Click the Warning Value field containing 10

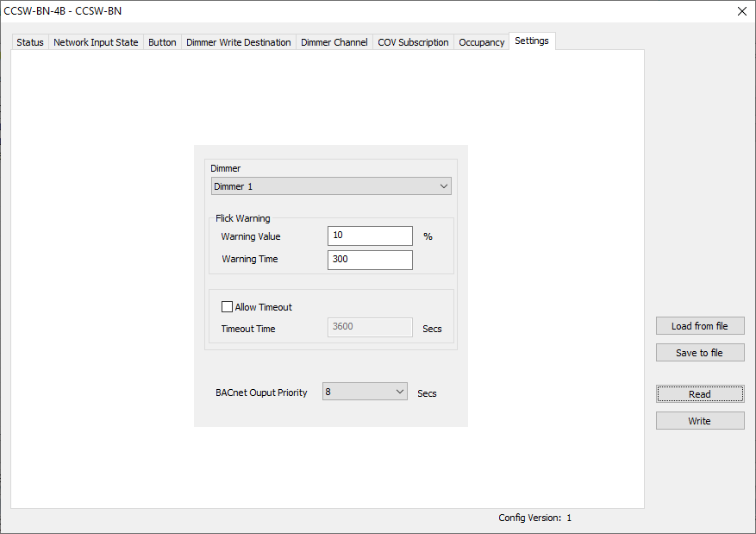370,236
